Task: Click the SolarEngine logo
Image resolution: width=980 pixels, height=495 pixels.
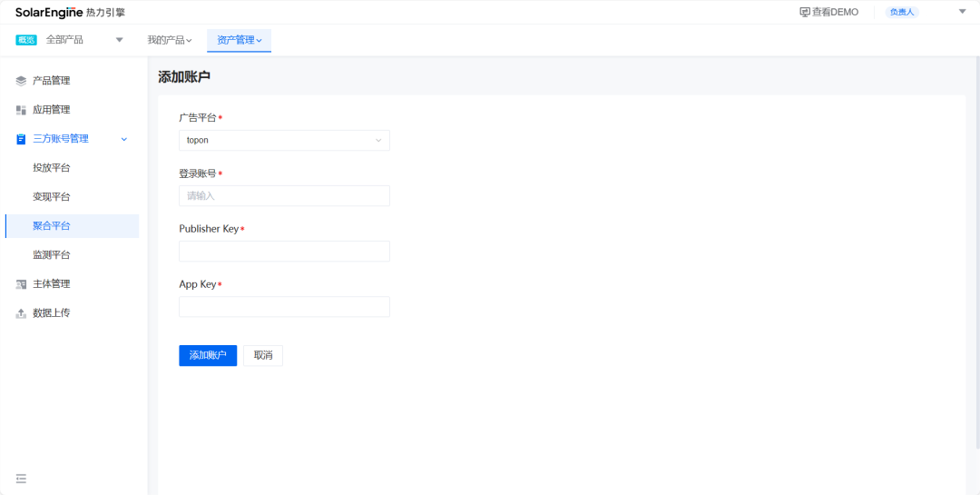Action: 70,12
